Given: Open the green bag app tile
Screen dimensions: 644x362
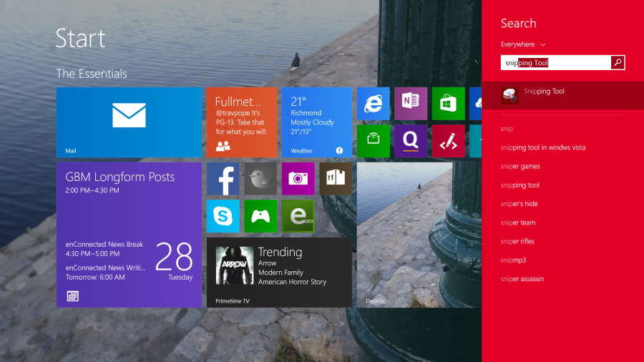Looking at the screenshot, I should coord(374,141).
